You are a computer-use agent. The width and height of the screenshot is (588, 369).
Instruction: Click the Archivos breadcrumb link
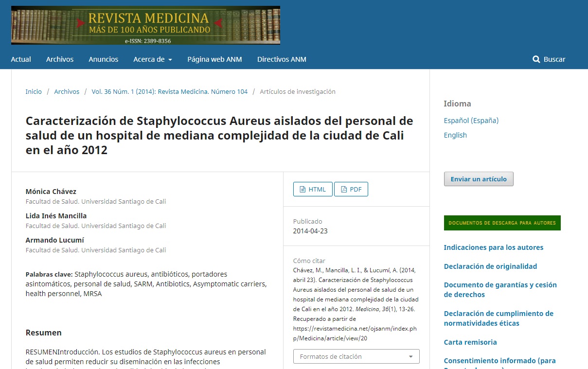tap(67, 91)
